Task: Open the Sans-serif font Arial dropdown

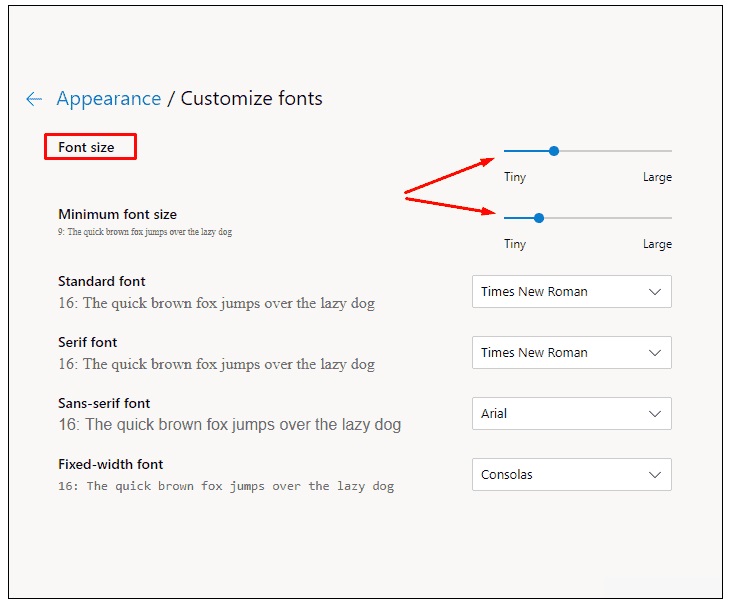Action: (x=571, y=414)
